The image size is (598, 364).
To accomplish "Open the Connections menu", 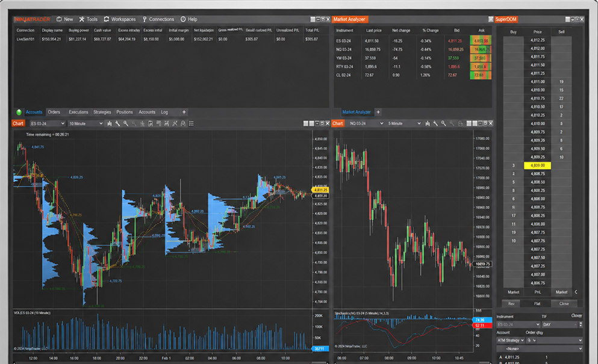I will point(158,19).
